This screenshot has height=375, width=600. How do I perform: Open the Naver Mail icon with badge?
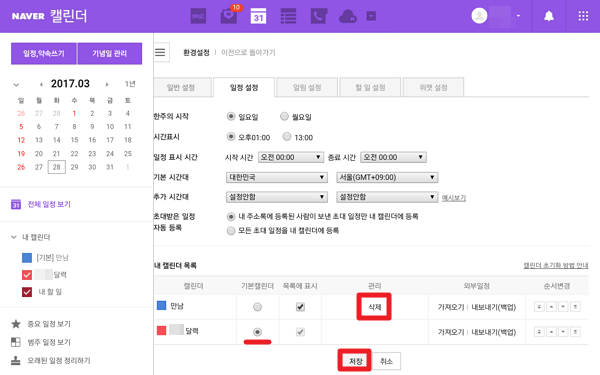[x=229, y=16]
